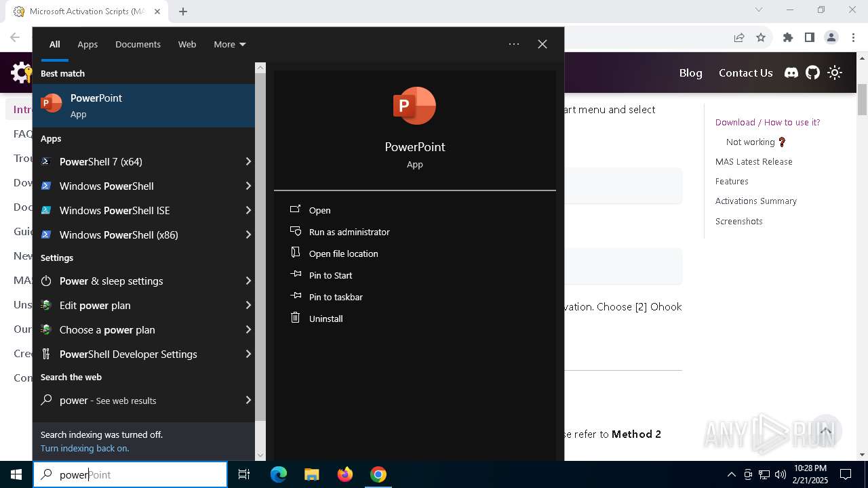Share this page via the share icon
The image size is (868, 488).
coord(739,37)
